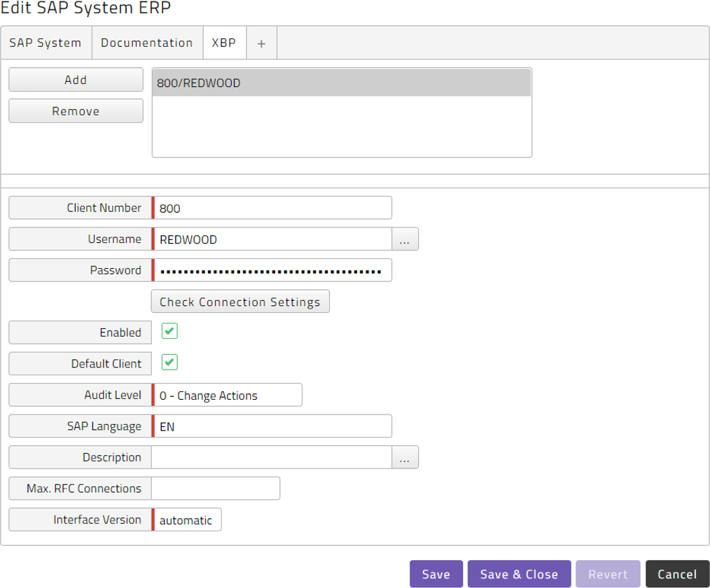The width and height of the screenshot is (710, 588).
Task: Toggle the Default Client checkbox
Action: click(x=170, y=362)
